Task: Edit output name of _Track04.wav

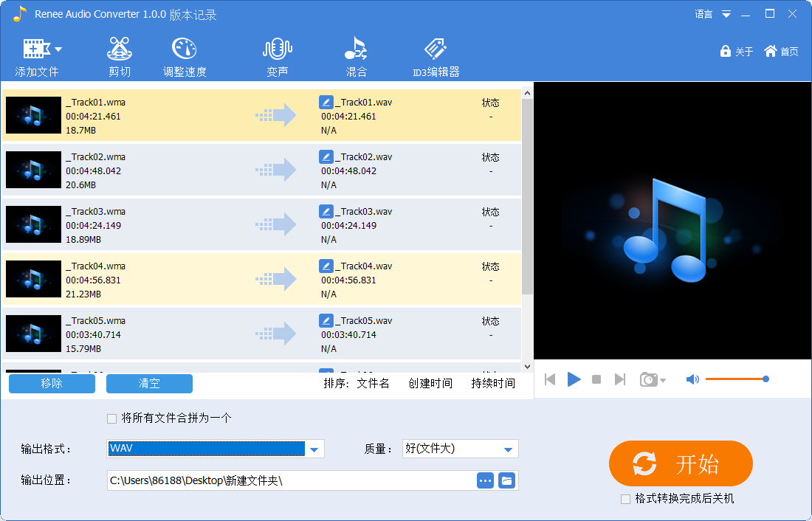Action: click(326, 266)
